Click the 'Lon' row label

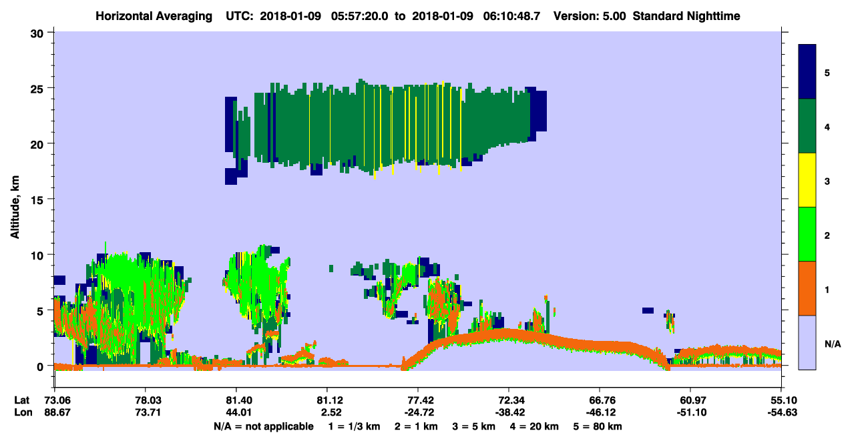pos(22,412)
